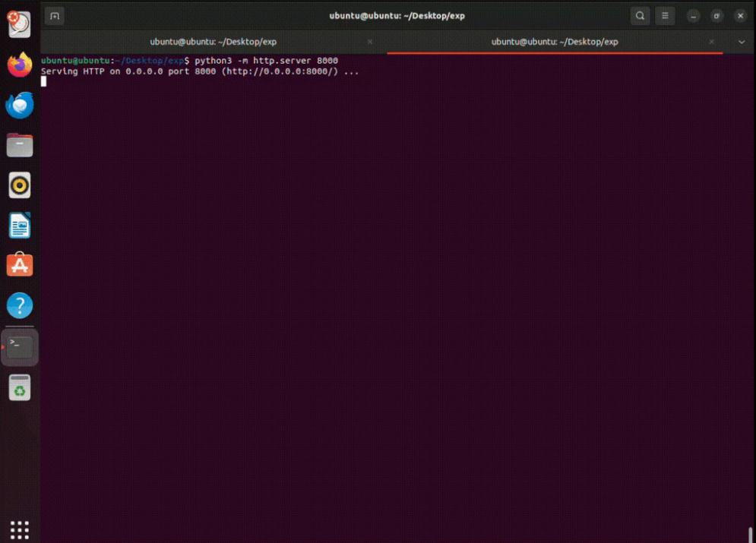Launch Firefox from the dock
756x543 pixels.
(20, 65)
